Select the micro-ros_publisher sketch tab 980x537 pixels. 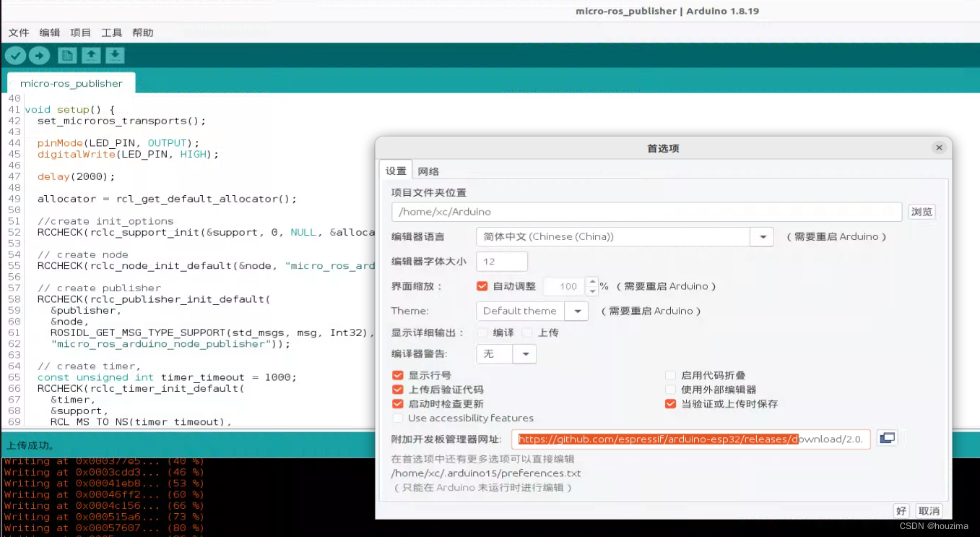(71, 83)
